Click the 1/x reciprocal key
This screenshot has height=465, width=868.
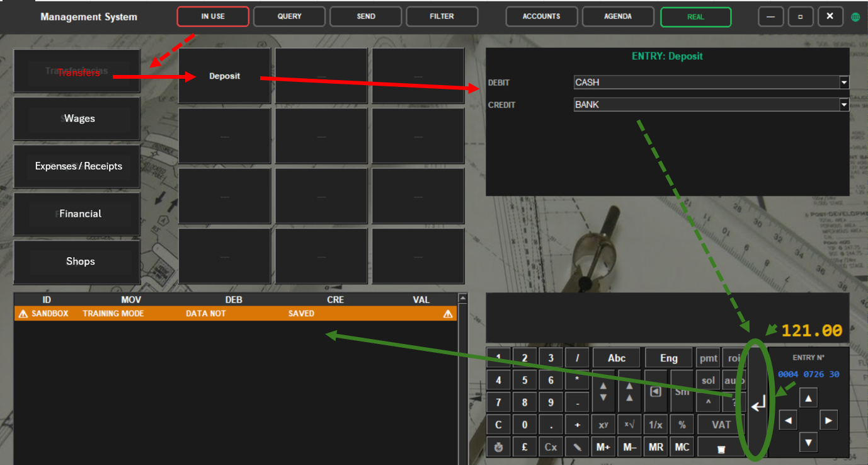656,425
